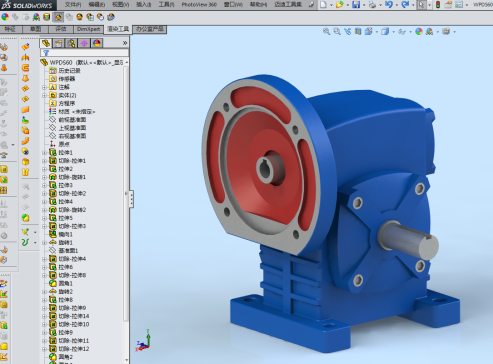The width and height of the screenshot is (493, 364).
Task: Click the Open file folder icon
Action: [x=339, y=5]
